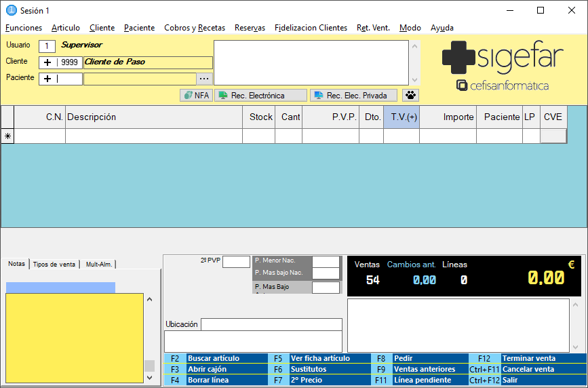Open Rec. Electrónica
Image resolution: width=588 pixels, height=388 pixels.
point(260,96)
